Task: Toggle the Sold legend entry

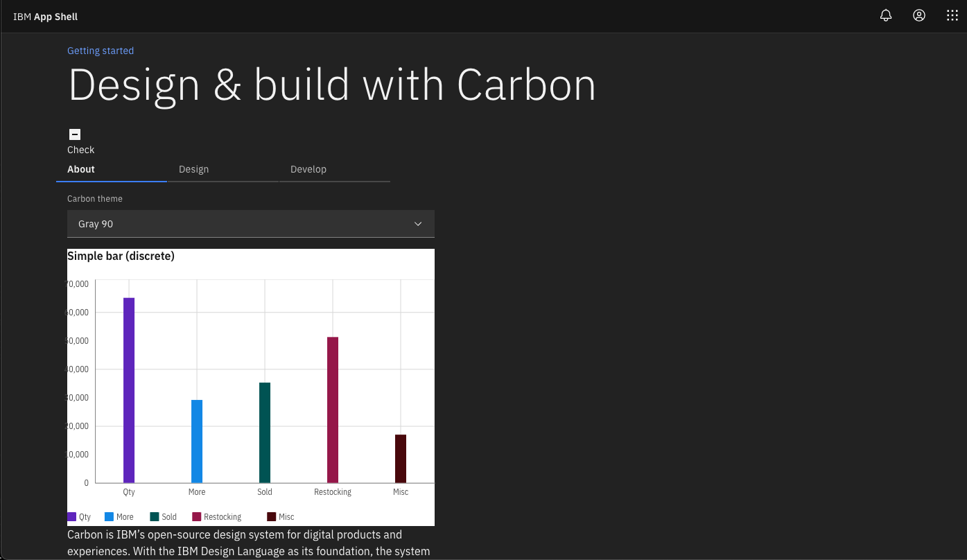Action: [x=164, y=516]
